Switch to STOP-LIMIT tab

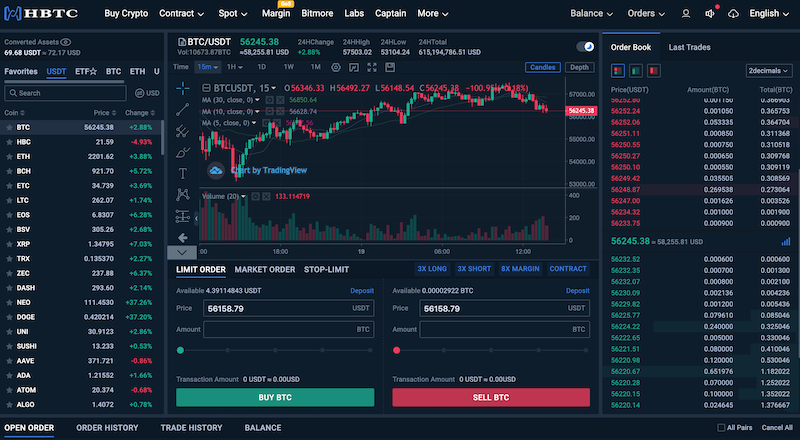coord(327,270)
